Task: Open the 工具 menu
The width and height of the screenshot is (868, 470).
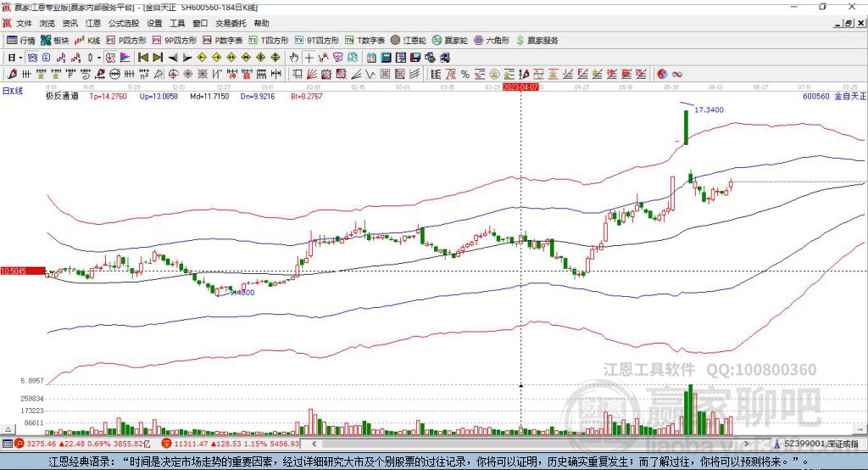Action: point(177,23)
